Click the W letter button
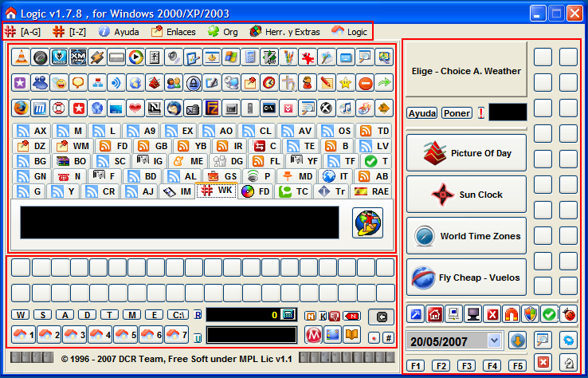Screen dimensions: 588x378 click(x=20, y=314)
